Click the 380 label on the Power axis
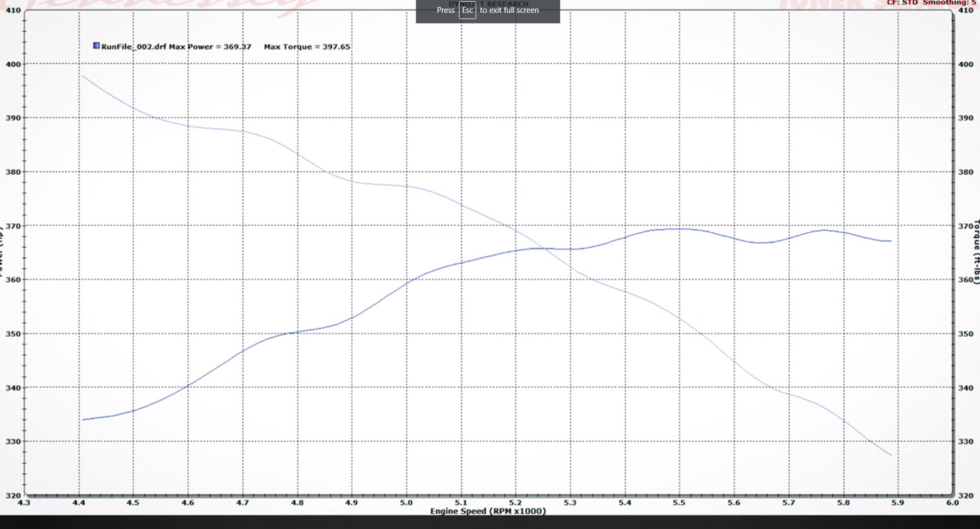This screenshot has width=980, height=529. [x=12, y=172]
